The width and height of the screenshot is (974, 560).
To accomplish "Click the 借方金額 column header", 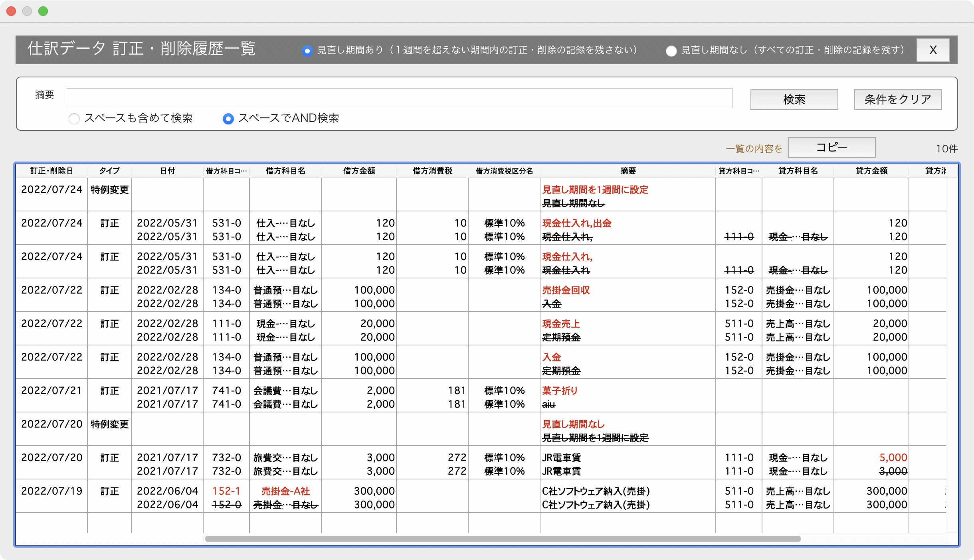I will pos(359,171).
